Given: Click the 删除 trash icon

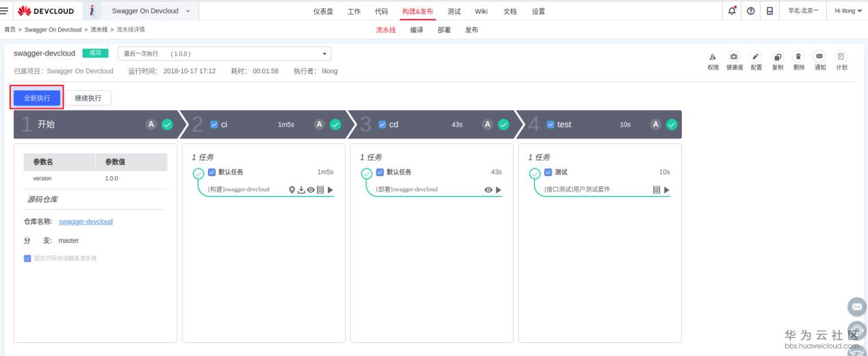Looking at the screenshot, I should (798, 57).
